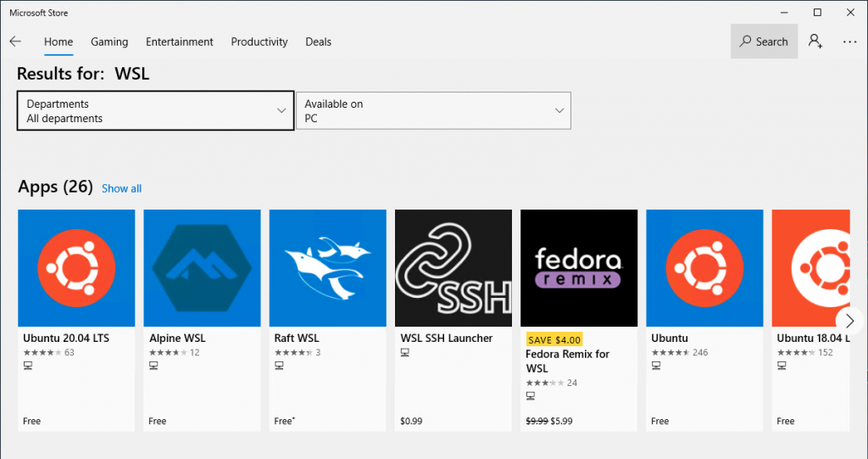
Task: Open the Fedora Remix logo tile
Action: (x=579, y=268)
